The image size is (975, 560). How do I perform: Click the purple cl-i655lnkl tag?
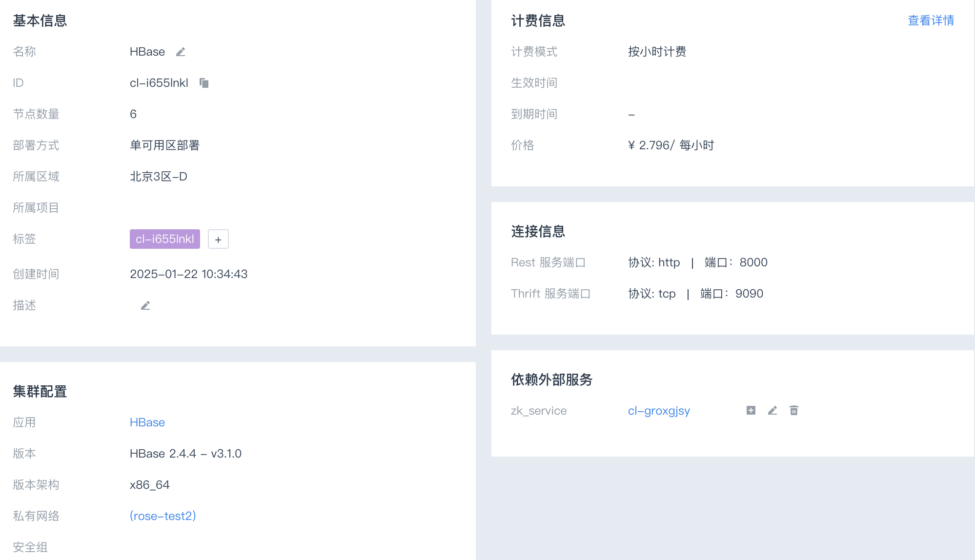point(165,239)
